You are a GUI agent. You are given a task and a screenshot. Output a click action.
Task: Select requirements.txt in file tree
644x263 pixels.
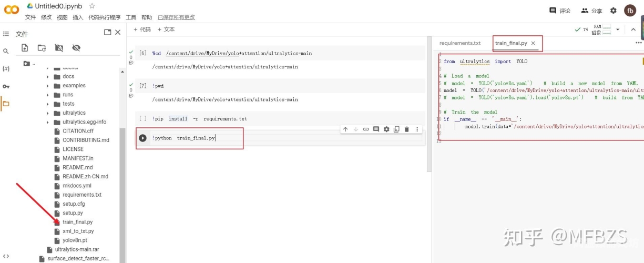point(82,195)
